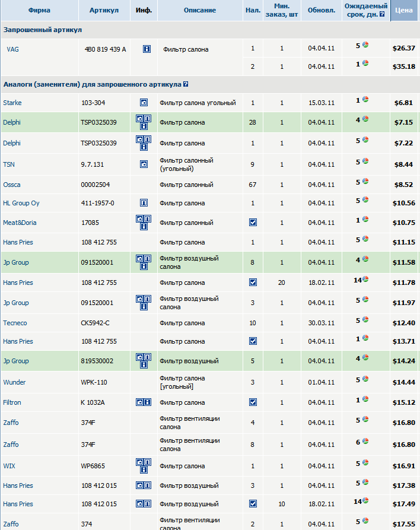Screen dimensions: 420x530
Task: Open the Tecneco manufacturer link
Action: coord(15,323)
